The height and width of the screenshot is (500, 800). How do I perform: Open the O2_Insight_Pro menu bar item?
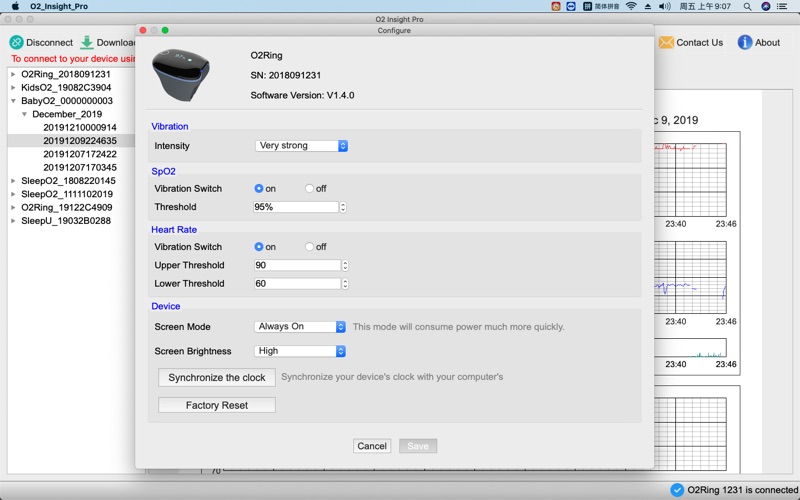59,6
